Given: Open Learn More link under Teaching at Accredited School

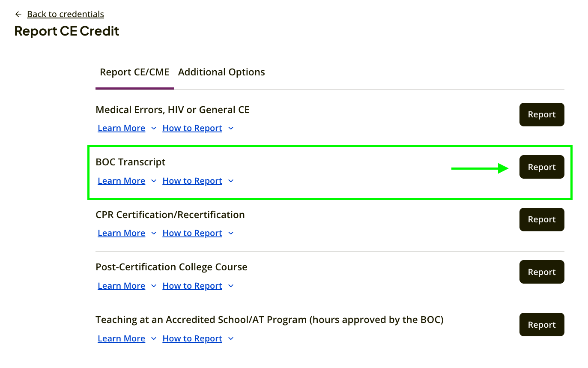Looking at the screenshot, I should point(122,338).
